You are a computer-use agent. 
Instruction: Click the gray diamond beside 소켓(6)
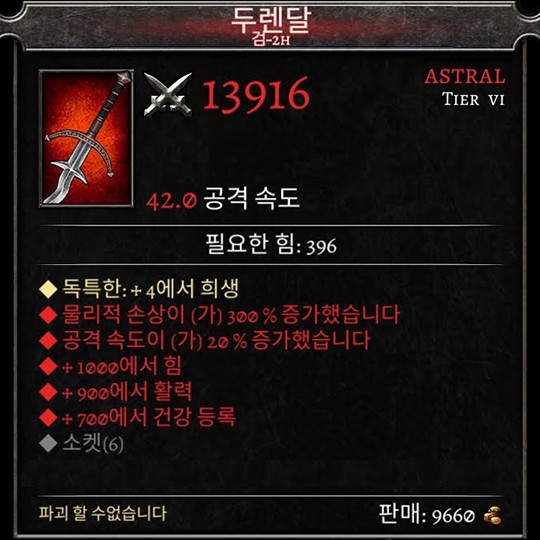tap(48, 443)
